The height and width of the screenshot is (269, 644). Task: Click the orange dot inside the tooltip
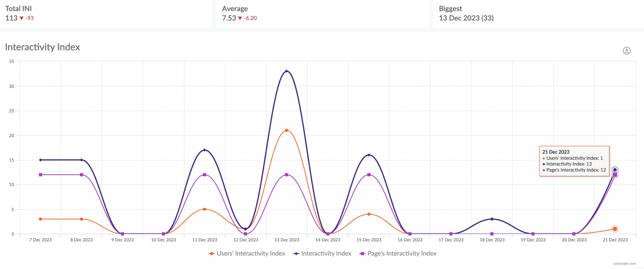(544, 158)
